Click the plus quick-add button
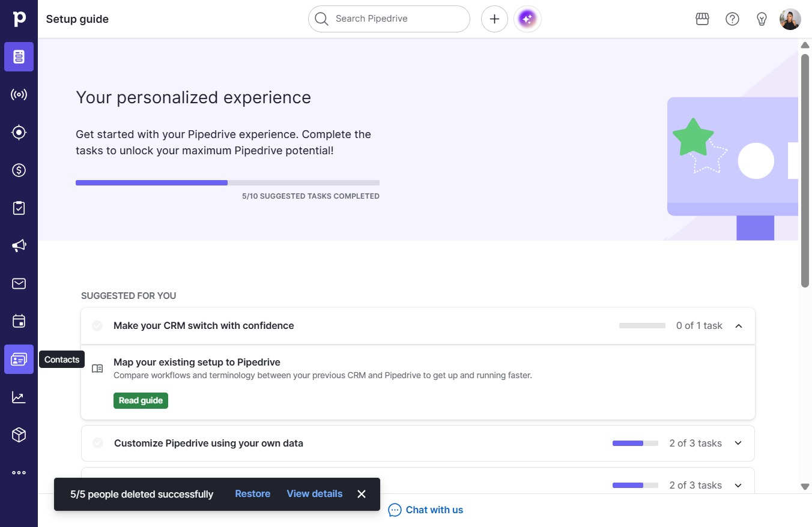This screenshot has width=812, height=527. click(494, 19)
